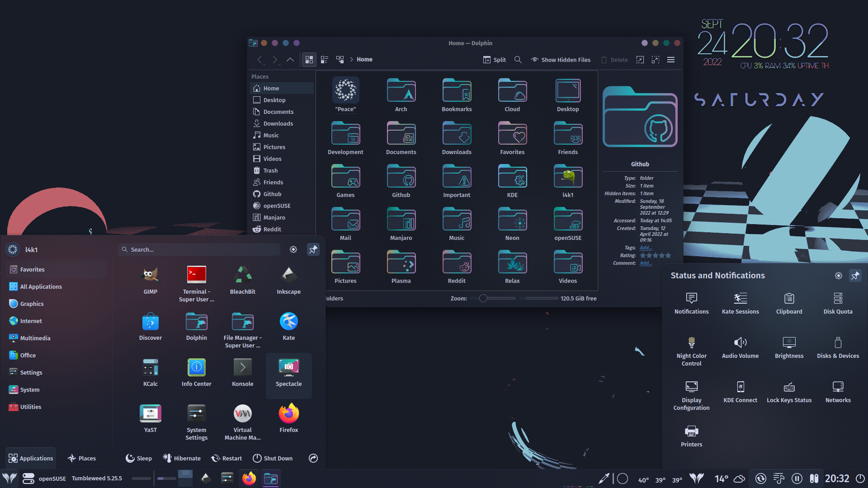Screen dimensions: 868x488
Task: Click the taskbar clock 20:32
Action: pos(837,478)
